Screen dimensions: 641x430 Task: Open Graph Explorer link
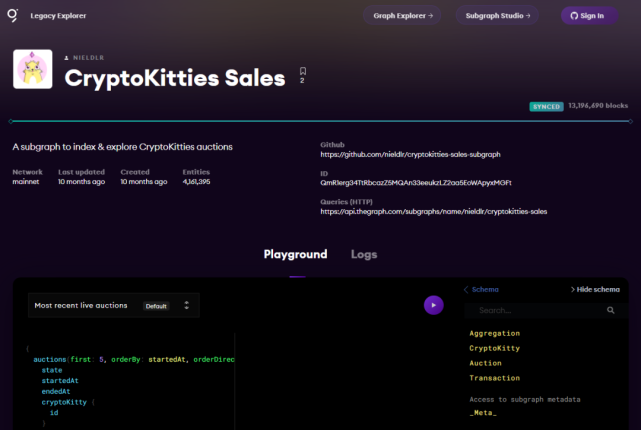point(403,16)
